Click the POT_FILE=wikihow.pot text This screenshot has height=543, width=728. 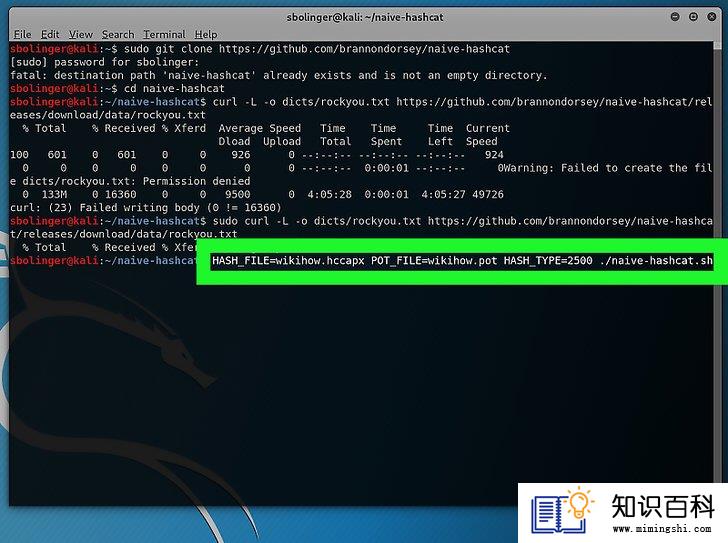[434, 261]
